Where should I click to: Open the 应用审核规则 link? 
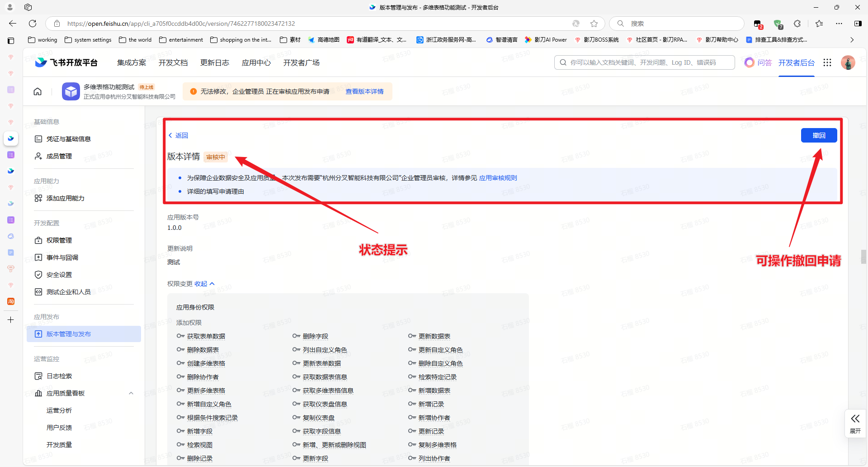coord(498,178)
